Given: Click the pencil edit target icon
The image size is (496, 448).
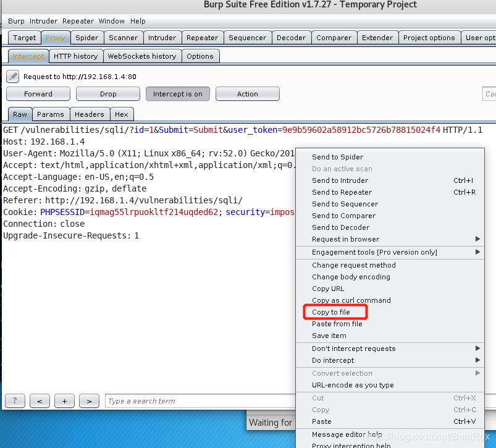Looking at the screenshot, I should [12, 76].
